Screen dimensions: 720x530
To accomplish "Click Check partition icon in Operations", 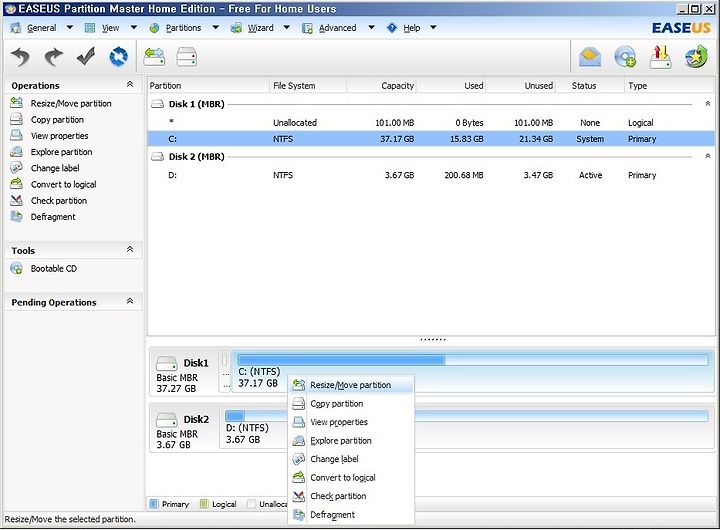I will [x=17, y=200].
